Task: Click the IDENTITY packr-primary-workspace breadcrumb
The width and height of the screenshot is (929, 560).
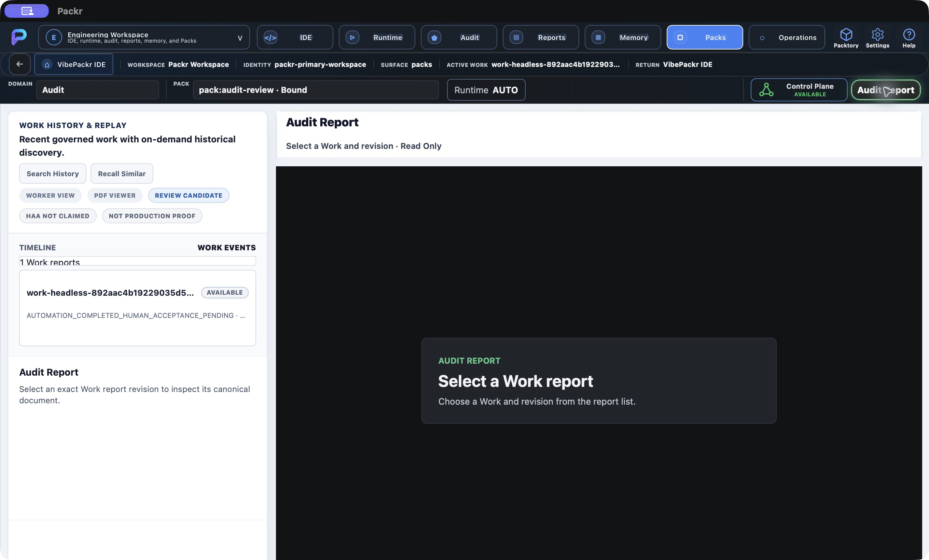Action: [304, 65]
